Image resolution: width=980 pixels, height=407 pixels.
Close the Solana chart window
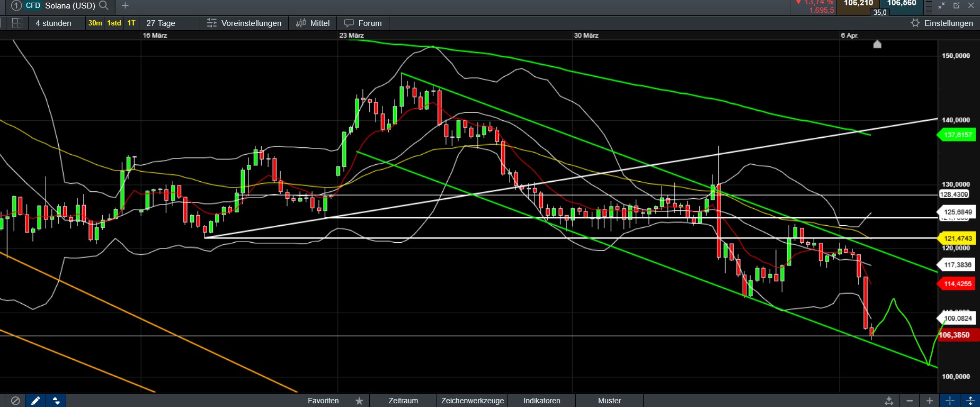coord(971,5)
